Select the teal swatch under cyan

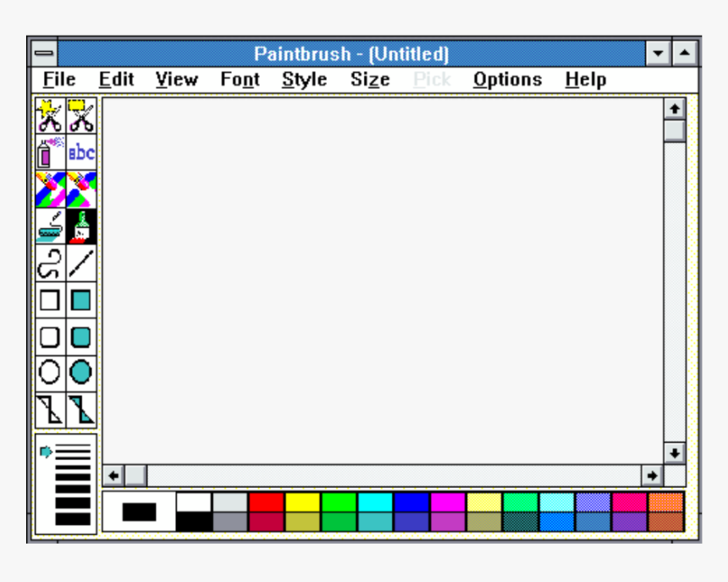click(375, 522)
